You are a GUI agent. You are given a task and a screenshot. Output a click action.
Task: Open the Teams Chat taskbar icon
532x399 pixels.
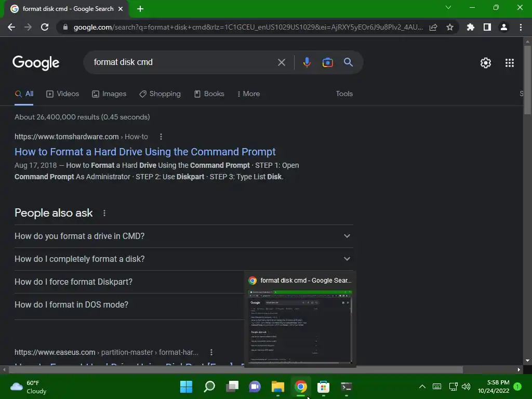pyautogui.click(x=255, y=387)
